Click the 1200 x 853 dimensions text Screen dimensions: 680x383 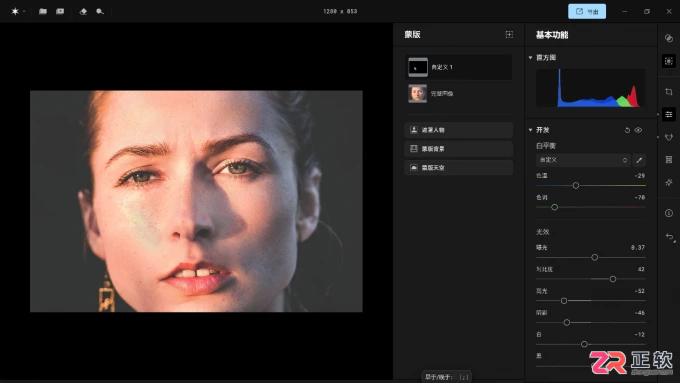340,11
